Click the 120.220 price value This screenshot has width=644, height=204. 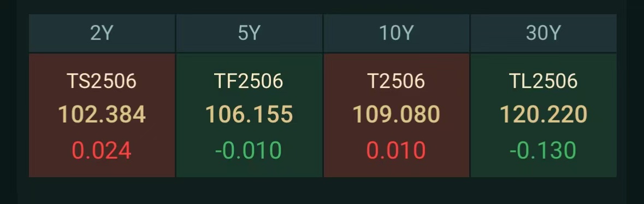[543, 114]
